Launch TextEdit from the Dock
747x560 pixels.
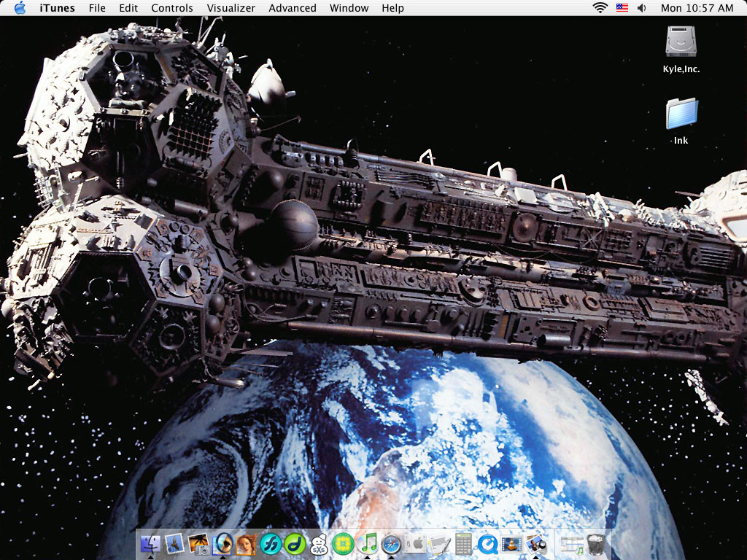pyautogui.click(x=439, y=544)
